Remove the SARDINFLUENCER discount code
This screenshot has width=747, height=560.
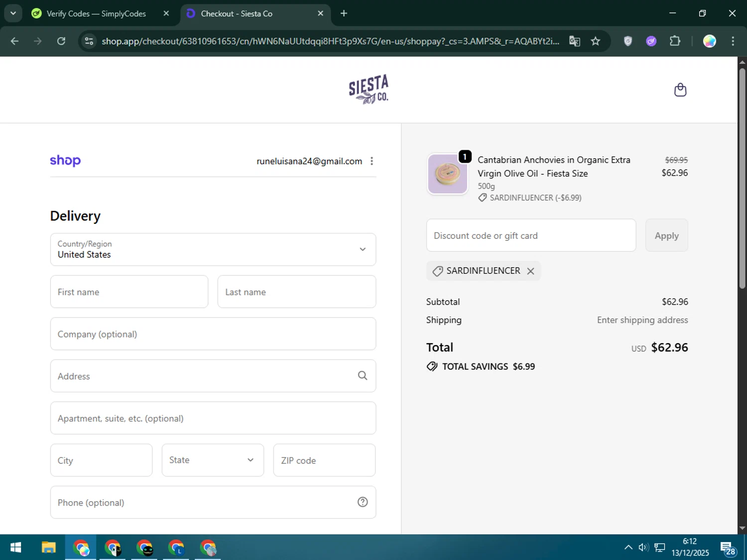(530, 271)
